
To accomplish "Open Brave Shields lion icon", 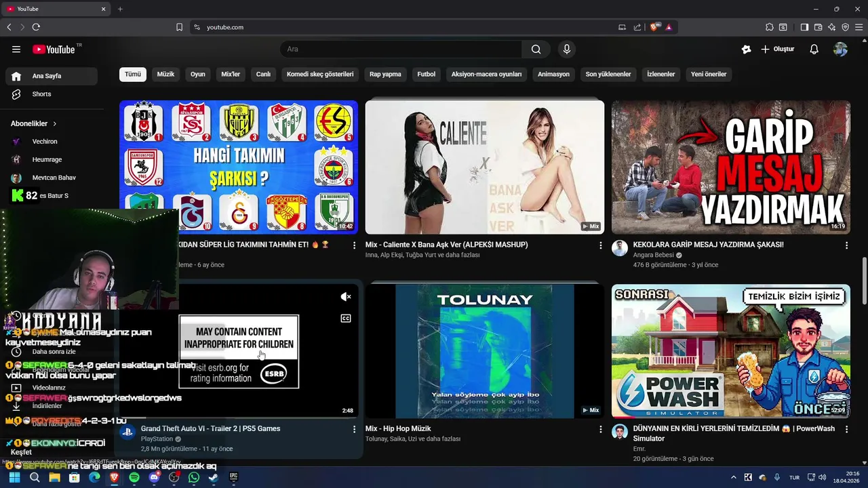I will click(x=654, y=27).
